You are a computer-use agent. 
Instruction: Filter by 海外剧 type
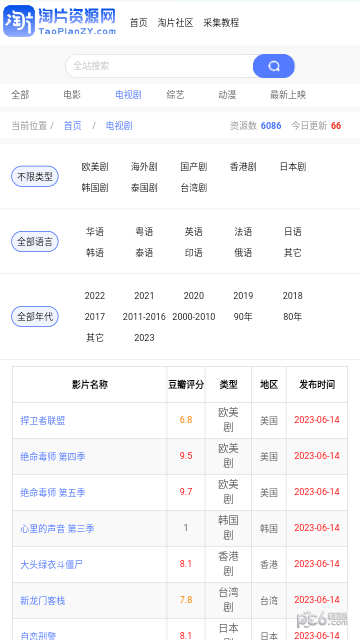pyautogui.click(x=144, y=167)
